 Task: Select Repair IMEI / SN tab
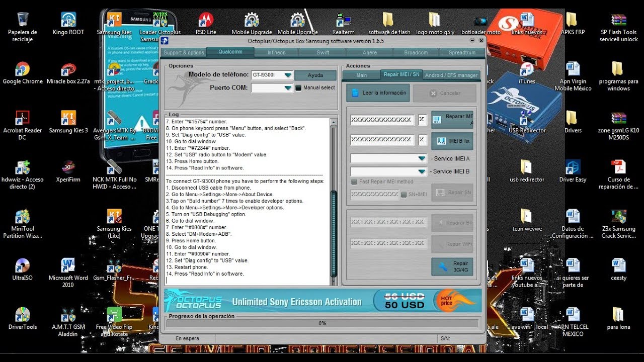pos(401,74)
